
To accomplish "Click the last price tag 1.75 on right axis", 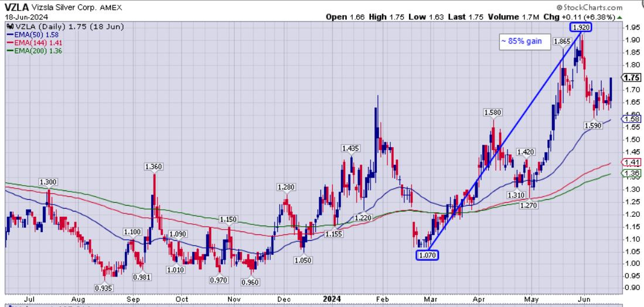I will coord(631,78).
